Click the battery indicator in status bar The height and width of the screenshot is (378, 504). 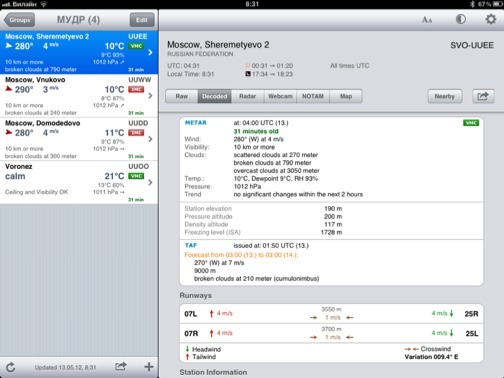pyautogui.click(x=498, y=4)
